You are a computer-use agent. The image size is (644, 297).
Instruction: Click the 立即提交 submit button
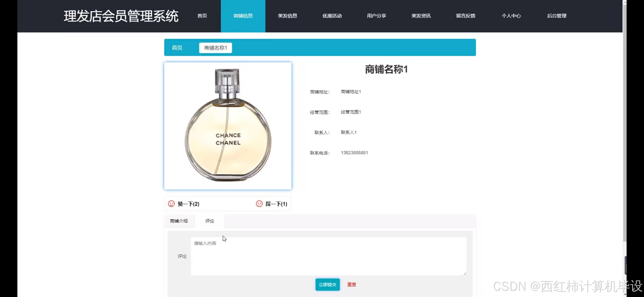(x=327, y=284)
